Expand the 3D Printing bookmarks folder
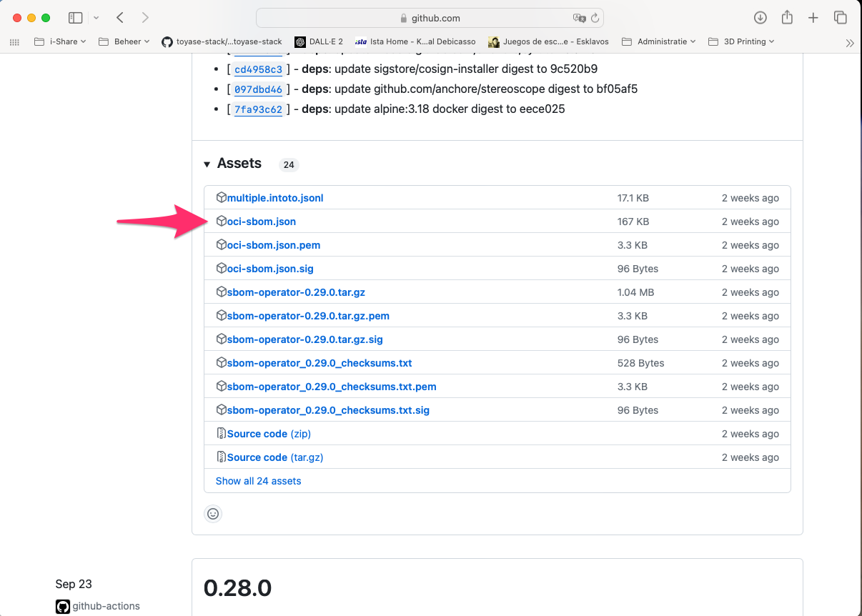Screen dimensions: 862x616 (x=741, y=41)
